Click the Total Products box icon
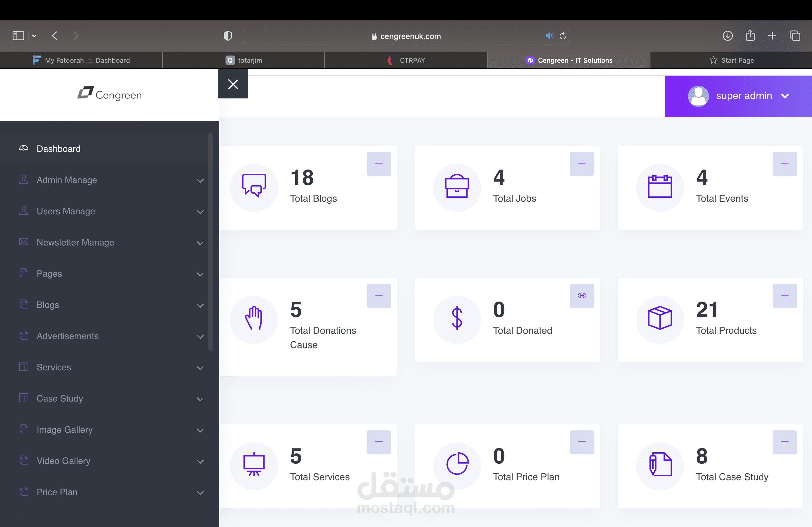This screenshot has width=812, height=527. click(660, 318)
